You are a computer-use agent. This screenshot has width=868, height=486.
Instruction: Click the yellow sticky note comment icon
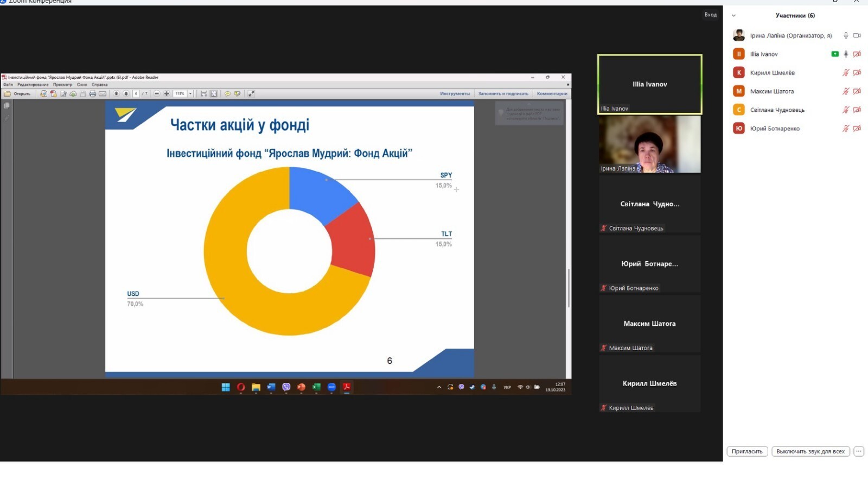[x=228, y=94]
